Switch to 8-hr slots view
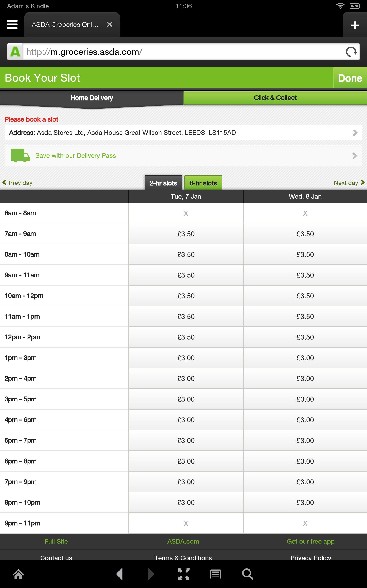Viewport: 367px width, 588px height. coord(203,183)
